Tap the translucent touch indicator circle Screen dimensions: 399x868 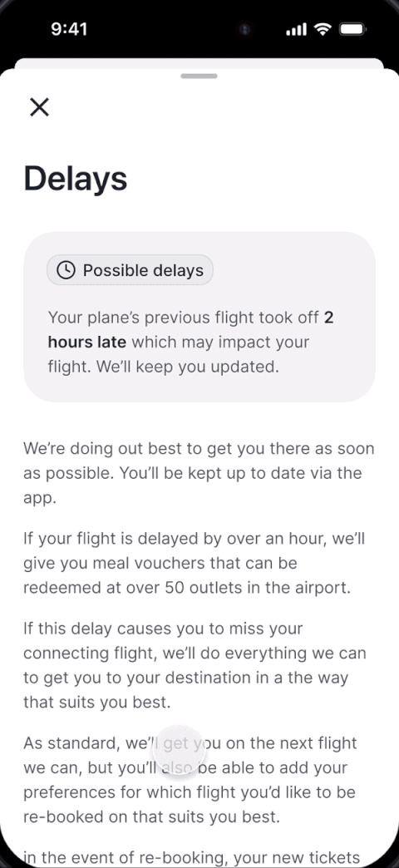pos(179,752)
